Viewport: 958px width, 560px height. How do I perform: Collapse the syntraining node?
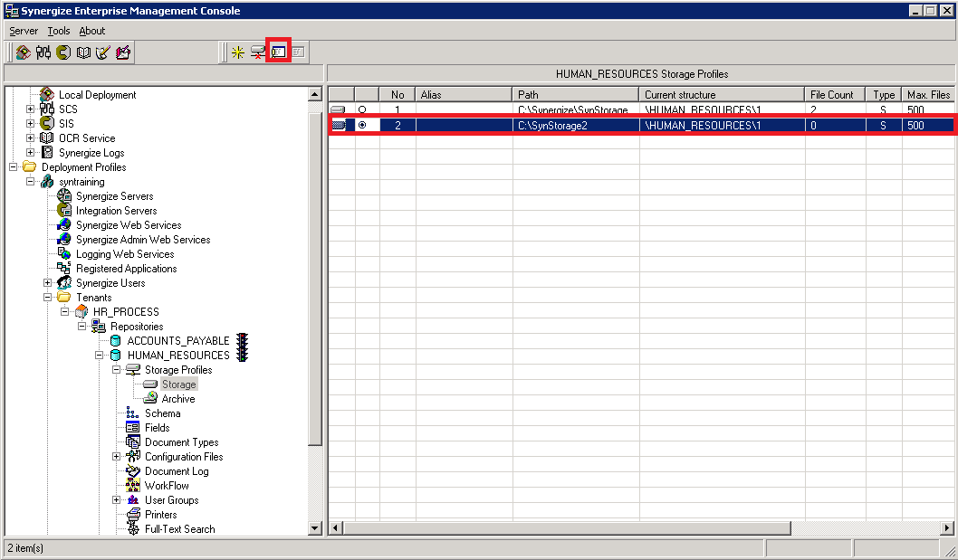tap(30, 181)
